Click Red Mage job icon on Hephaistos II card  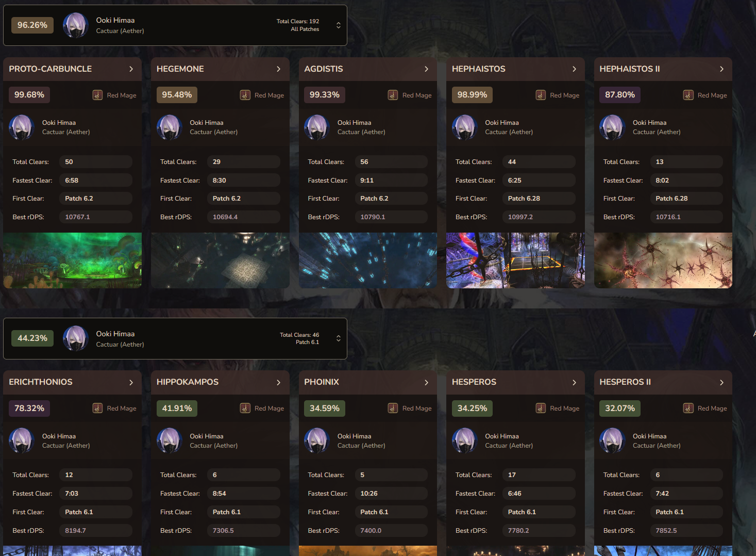(x=688, y=95)
